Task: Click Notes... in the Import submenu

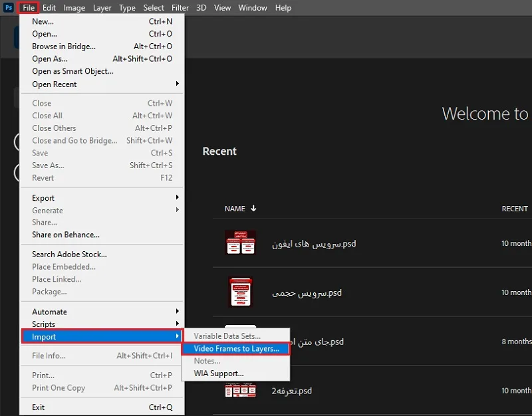Action: point(236,361)
